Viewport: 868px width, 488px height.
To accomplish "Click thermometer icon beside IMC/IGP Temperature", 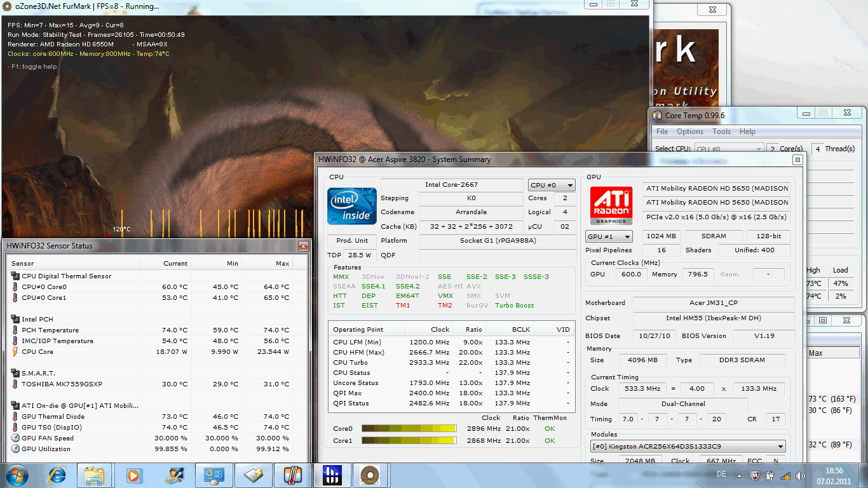I will (x=15, y=341).
